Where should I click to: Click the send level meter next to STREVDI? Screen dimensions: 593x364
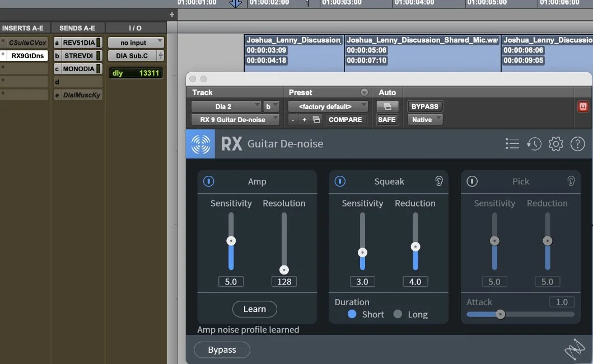click(99, 55)
